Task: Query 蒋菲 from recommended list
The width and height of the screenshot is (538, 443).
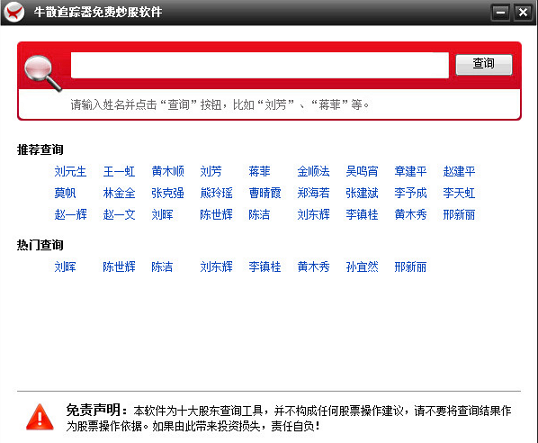Action: 259,171
